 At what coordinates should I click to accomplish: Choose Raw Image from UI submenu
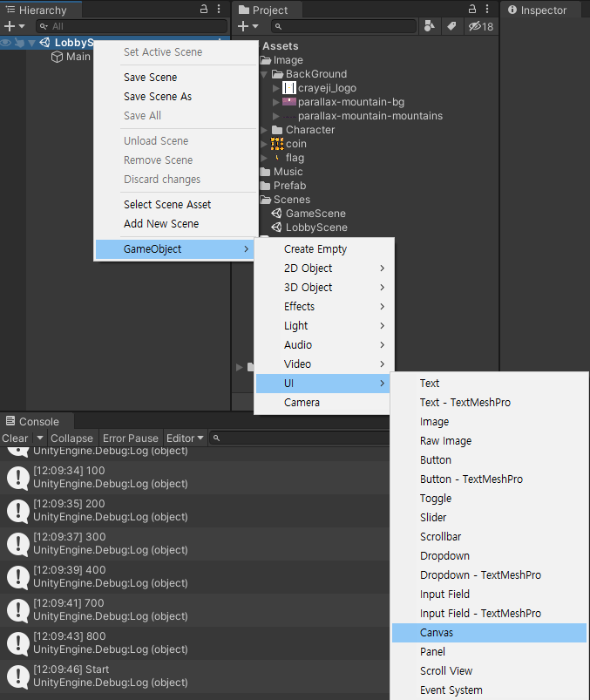(489, 440)
